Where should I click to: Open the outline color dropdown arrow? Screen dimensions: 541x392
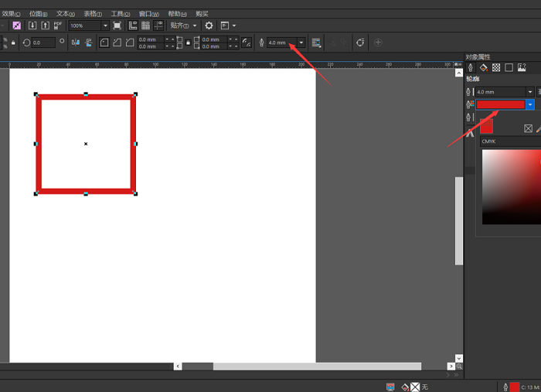[530, 104]
